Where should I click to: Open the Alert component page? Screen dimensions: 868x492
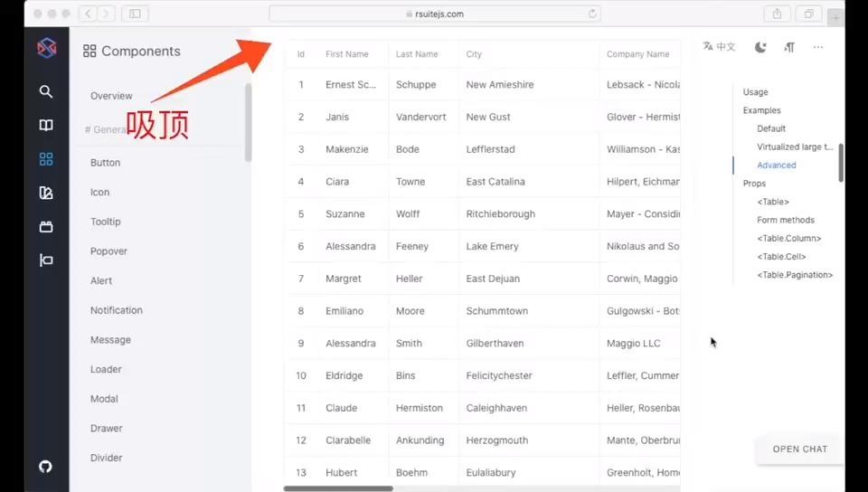(x=101, y=280)
